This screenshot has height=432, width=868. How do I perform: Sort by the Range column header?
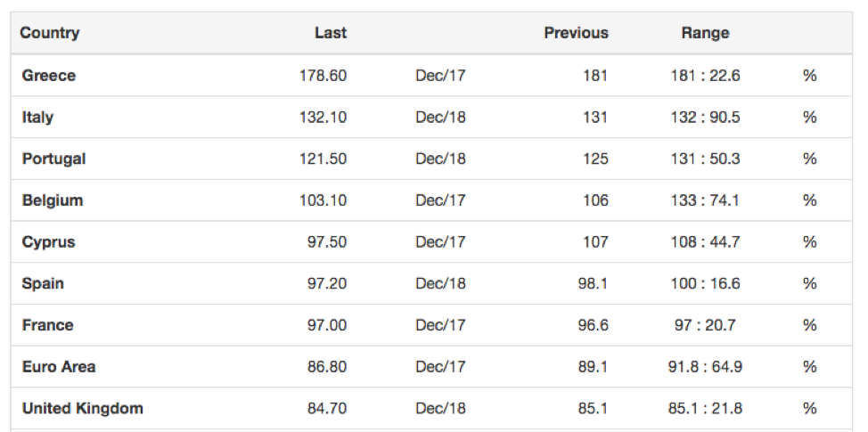[705, 33]
